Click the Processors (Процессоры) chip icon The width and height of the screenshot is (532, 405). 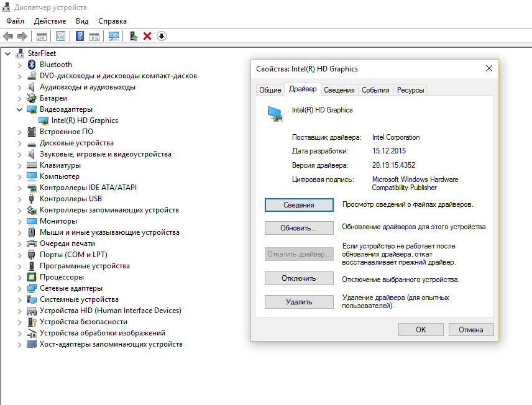pos(32,277)
